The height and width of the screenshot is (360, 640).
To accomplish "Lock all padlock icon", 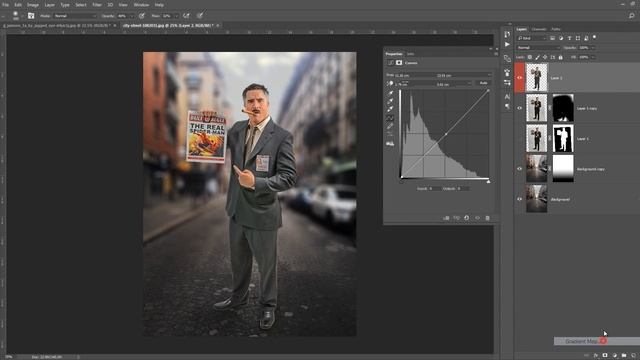I will [x=560, y=58].
